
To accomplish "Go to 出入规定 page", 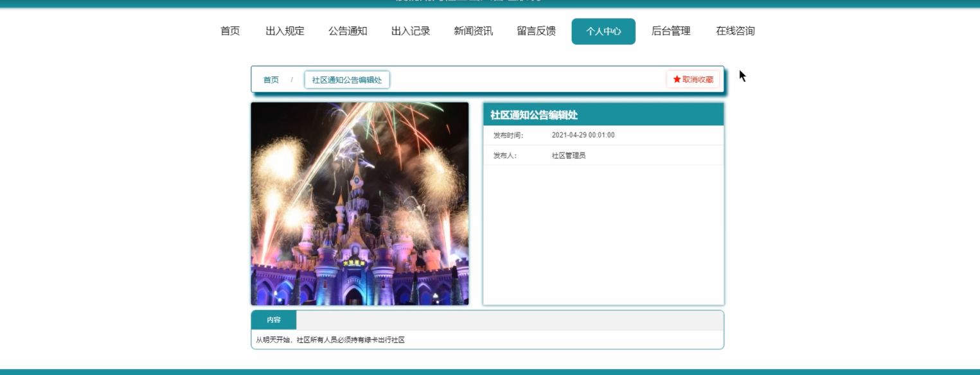I will [285, 31].
